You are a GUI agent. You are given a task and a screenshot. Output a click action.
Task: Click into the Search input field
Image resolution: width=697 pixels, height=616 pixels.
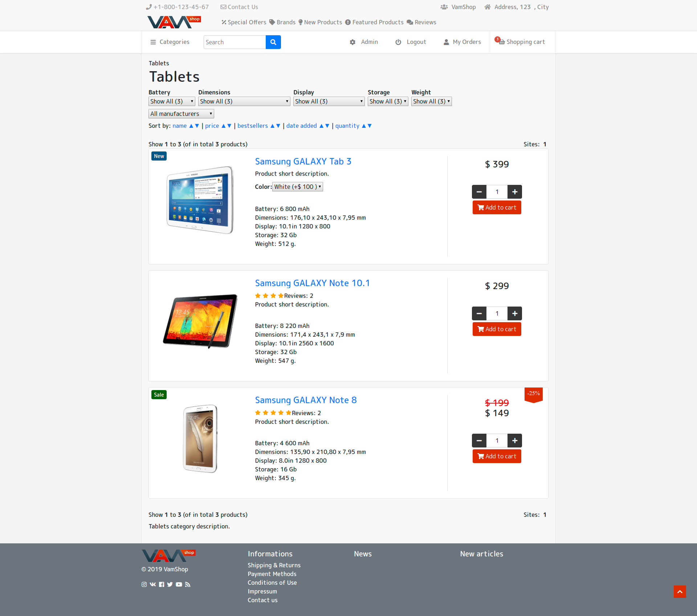click(234, 42)
